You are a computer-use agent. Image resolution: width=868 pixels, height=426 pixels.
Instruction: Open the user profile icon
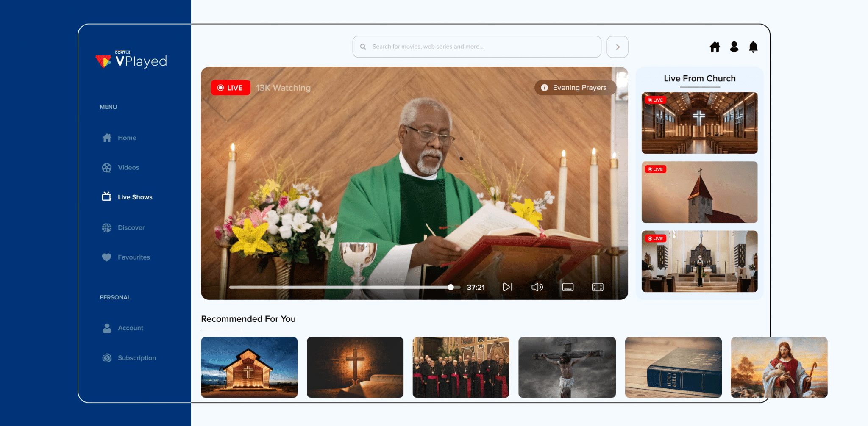pos(734,47)
